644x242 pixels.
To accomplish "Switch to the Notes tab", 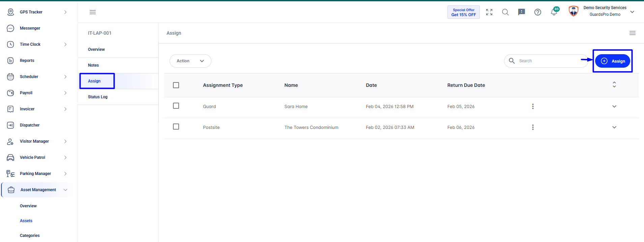I will [118, 65].
